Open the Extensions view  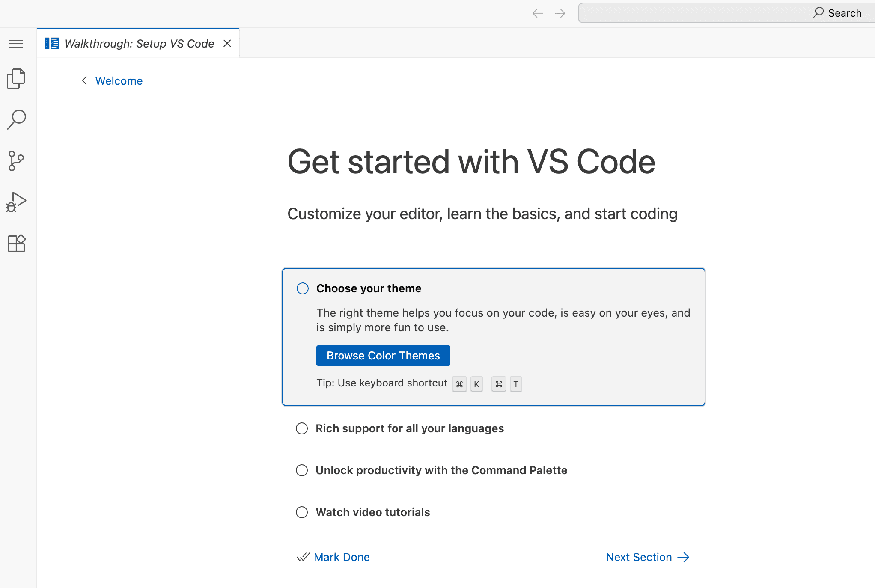click(x=16, y=243)
